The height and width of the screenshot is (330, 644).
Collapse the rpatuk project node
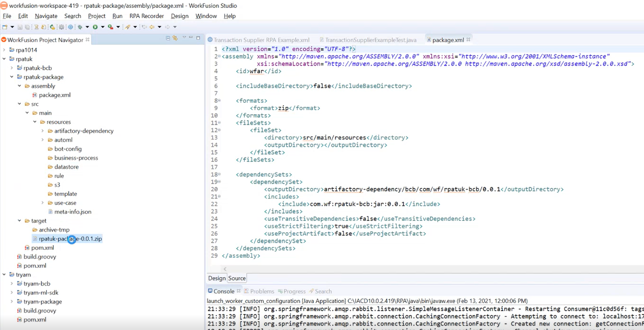coord(4,59)
